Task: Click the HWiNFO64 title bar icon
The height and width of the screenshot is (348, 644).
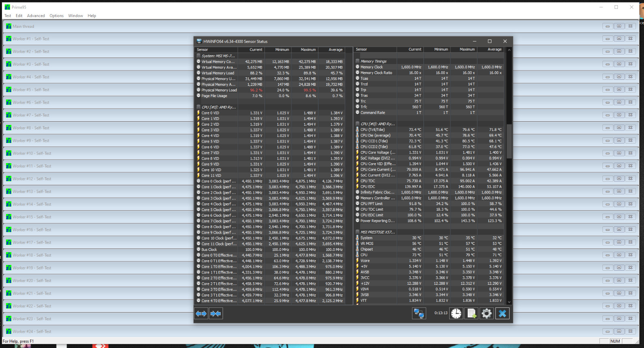Action: pos(199,41)
